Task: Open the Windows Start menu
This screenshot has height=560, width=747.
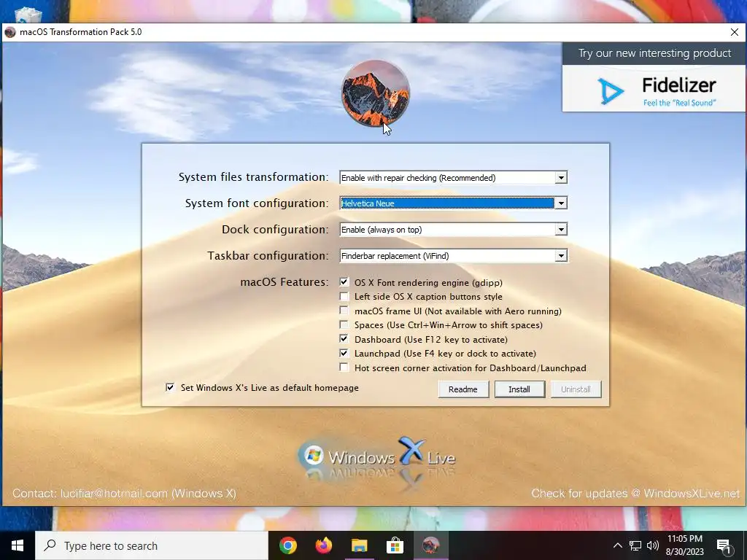Action: pos(18,545)
